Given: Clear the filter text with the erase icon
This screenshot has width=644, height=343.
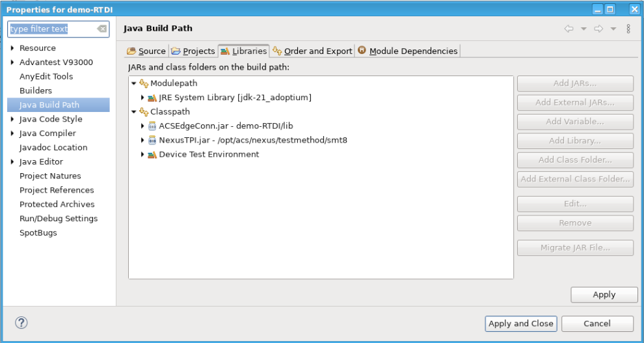Looking at the screenshot, I should (101, 29).
